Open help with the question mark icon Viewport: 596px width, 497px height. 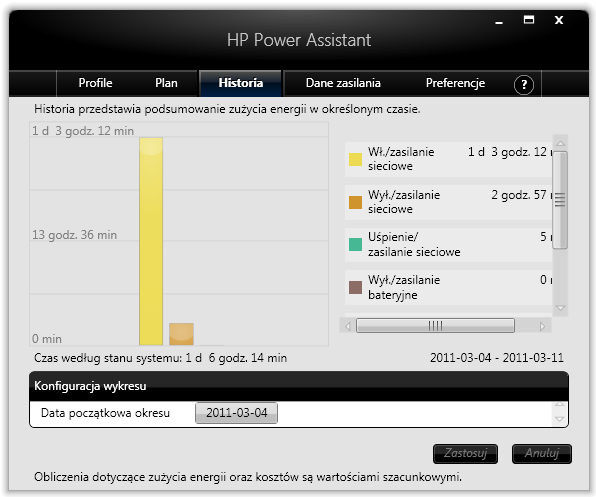524,84
